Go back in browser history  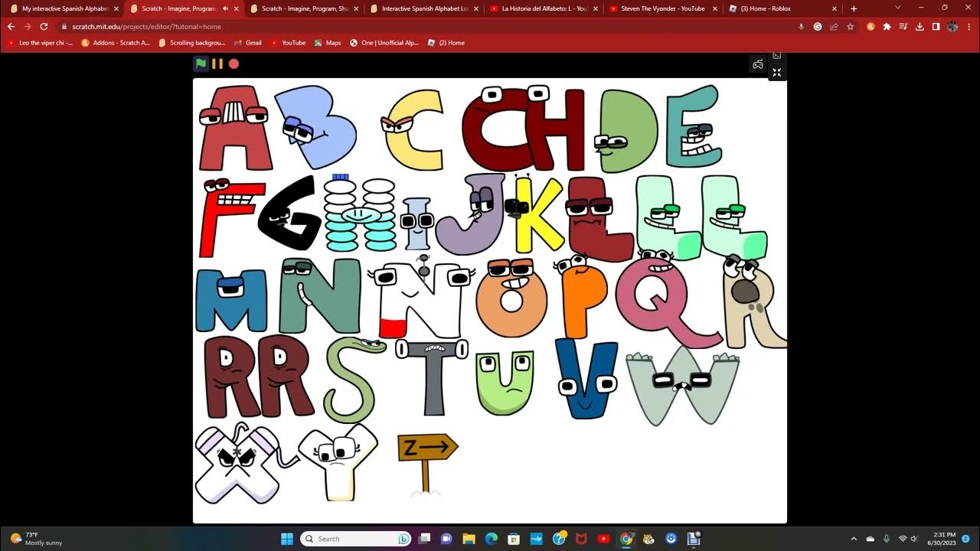[11, 26]
